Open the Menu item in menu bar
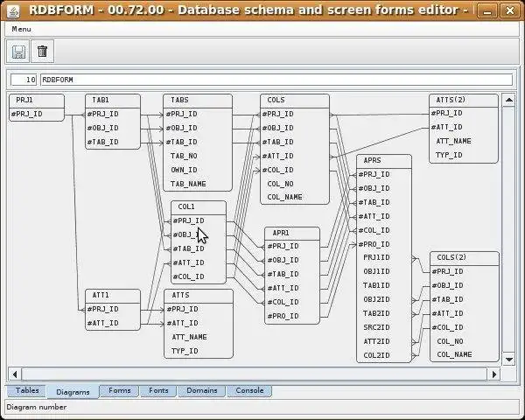525x420 pixels. pyautogui.click(x=21, y=29)
